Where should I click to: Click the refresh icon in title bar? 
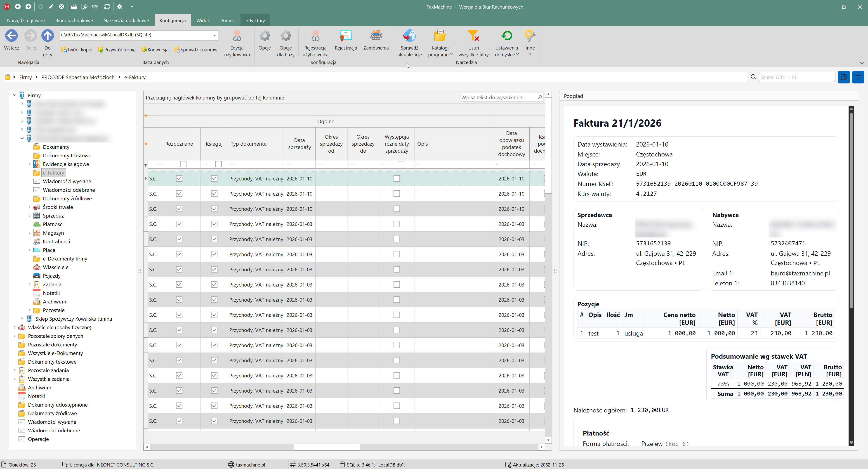107,6
